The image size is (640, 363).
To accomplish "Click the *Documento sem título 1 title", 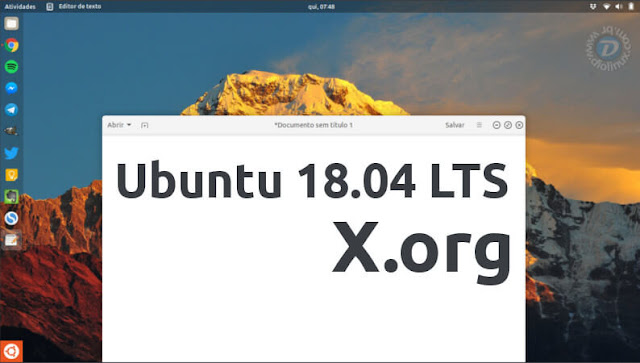I will tap(313, 125).
